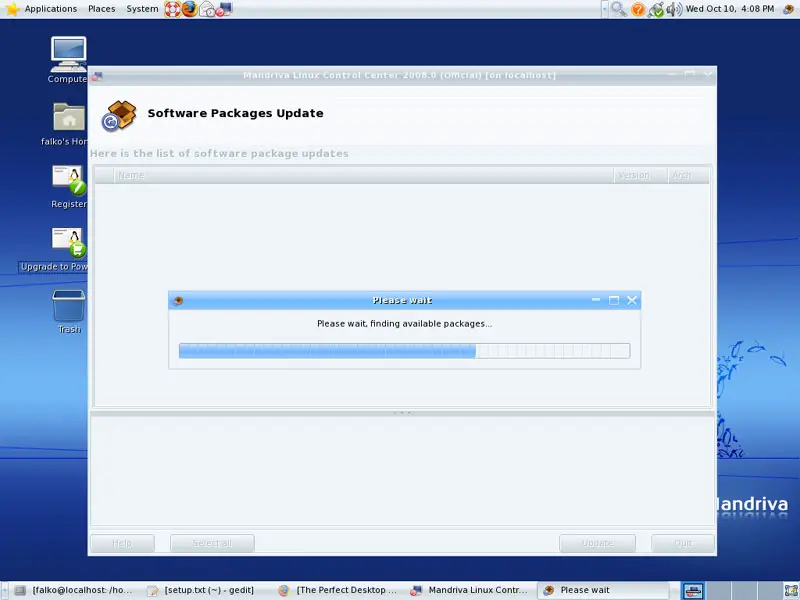The image size is (800, 600).
Task: Click the bottom-right panel corner icon
Action: click(x=791, y=591)
